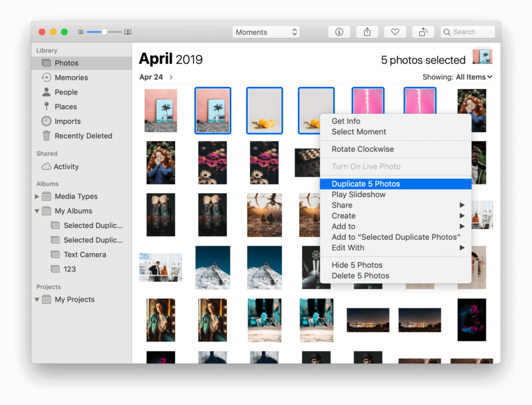Open Places in the sidebar

[x=65, y=107]
